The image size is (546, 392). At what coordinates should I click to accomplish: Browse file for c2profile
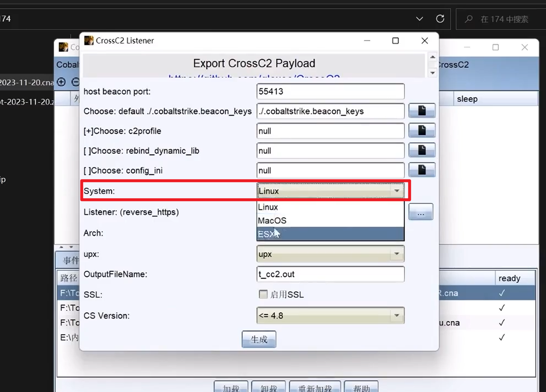[422, 131]
